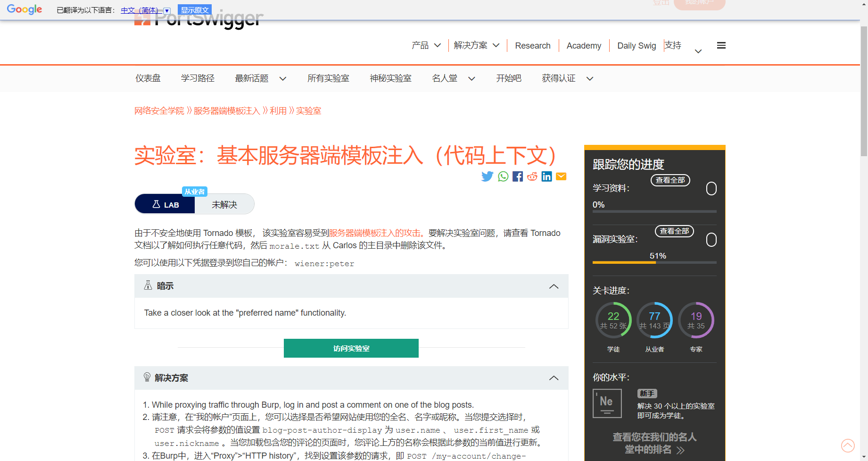The width and height of the screenshot is (868, 461).
Task: Share the lab on Twitter
Action: [x=487, y=176]
